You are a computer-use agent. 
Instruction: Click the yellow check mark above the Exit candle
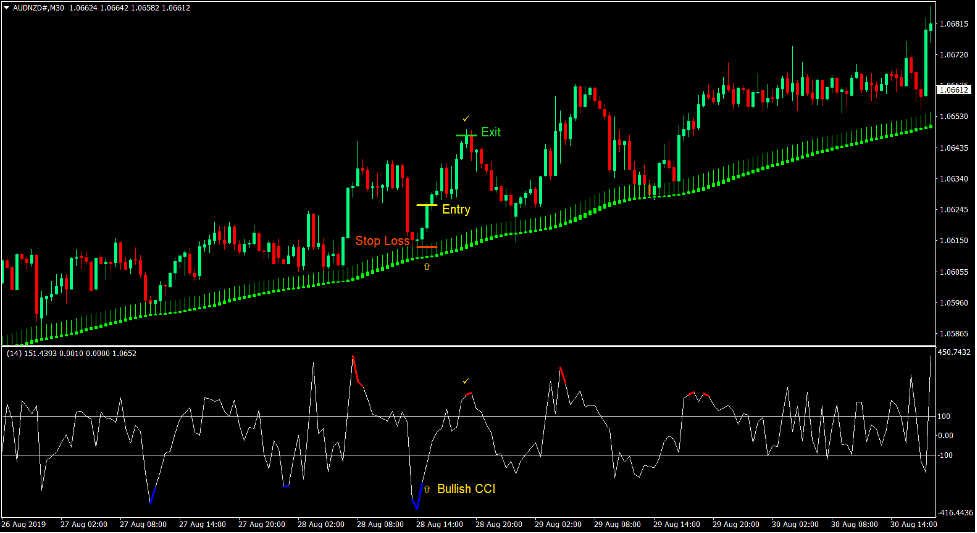coord(466,119)
